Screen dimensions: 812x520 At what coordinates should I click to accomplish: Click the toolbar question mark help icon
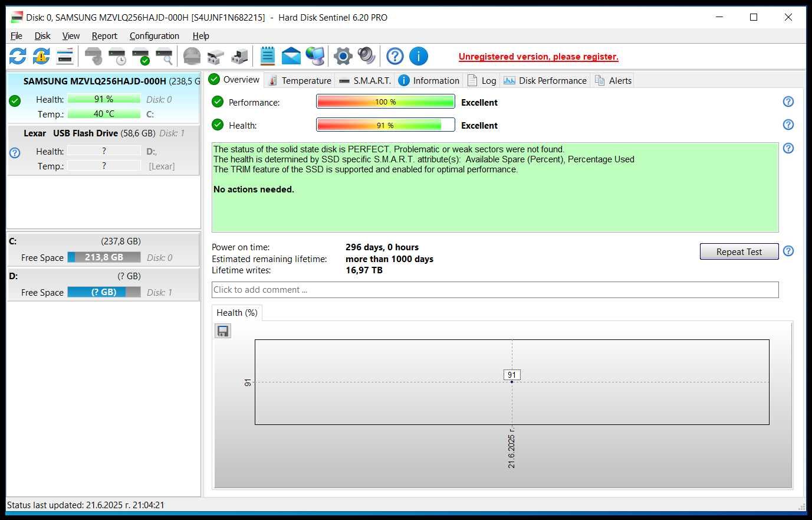pos(395,56)
